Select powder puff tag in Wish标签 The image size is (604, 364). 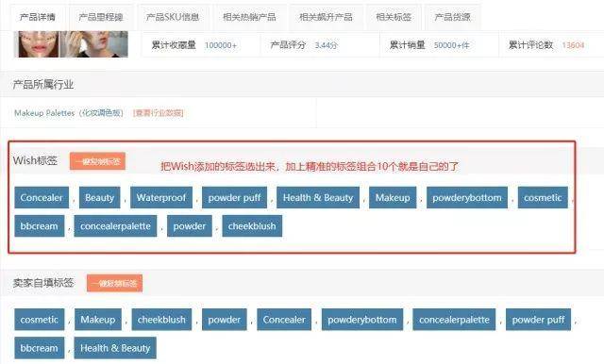point(234,197)
